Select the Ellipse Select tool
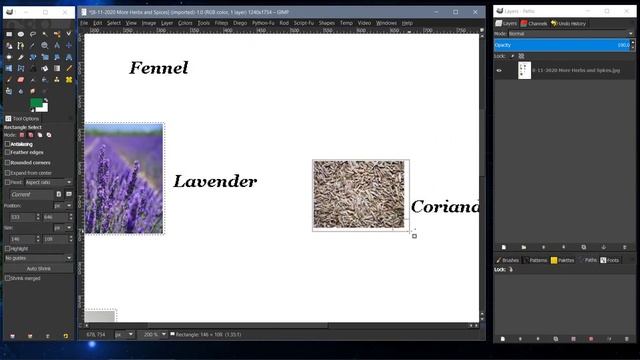 pos(21,34)
